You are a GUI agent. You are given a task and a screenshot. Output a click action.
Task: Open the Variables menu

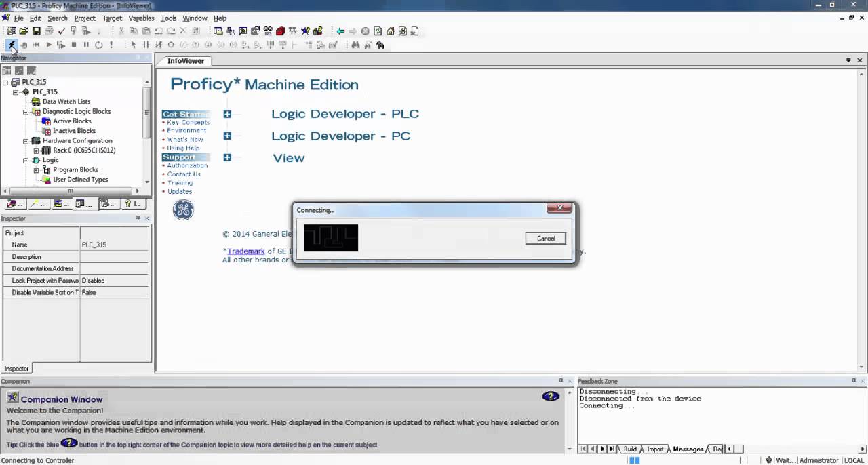(141, 18)
